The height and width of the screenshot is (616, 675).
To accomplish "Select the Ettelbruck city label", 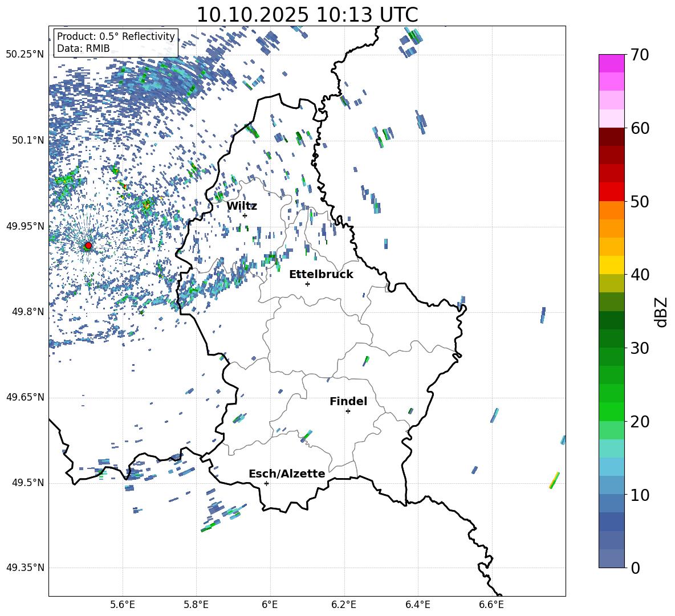I will point(321,275).
